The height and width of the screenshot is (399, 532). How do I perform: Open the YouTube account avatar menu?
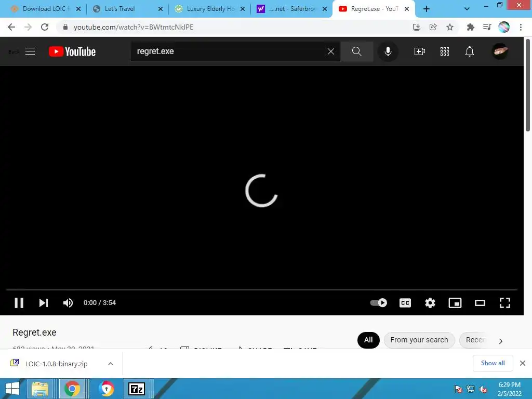click(500, 51)
